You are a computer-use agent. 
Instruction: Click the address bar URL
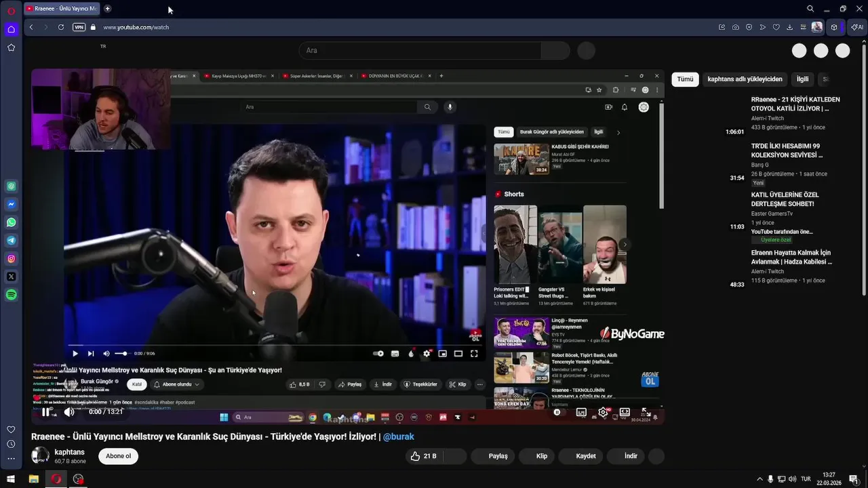pos(136,27)
